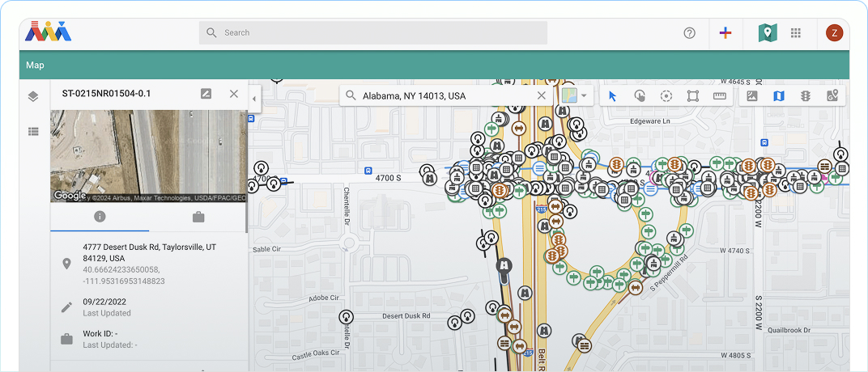This screenshot has height=372, width=868.
Task: Click the selected dark road asset marker
Action: 504,266
